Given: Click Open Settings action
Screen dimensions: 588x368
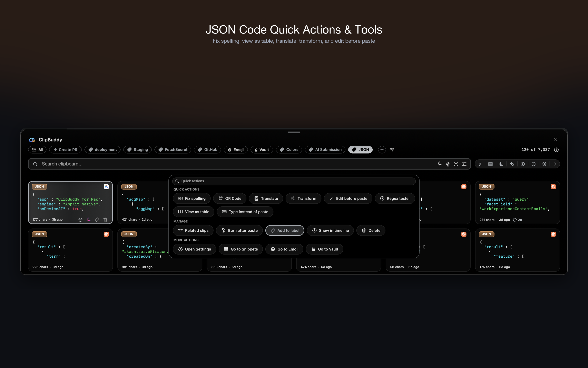Looking at the screenshot, I should [194, 249].
